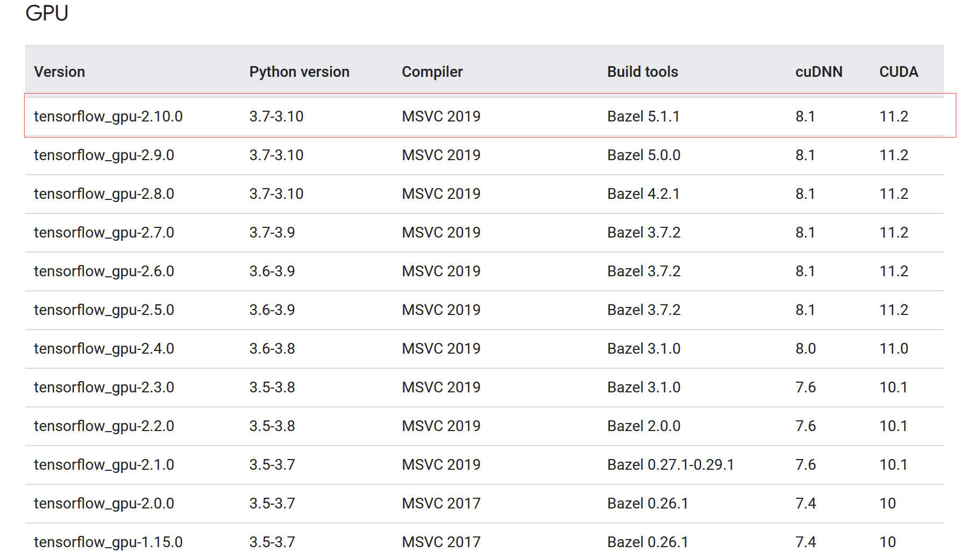This screenshot has width=980, height=552.
Task: Click cuDNN 7.6 in the 2.3.0 row
Action: pos(806,387)
